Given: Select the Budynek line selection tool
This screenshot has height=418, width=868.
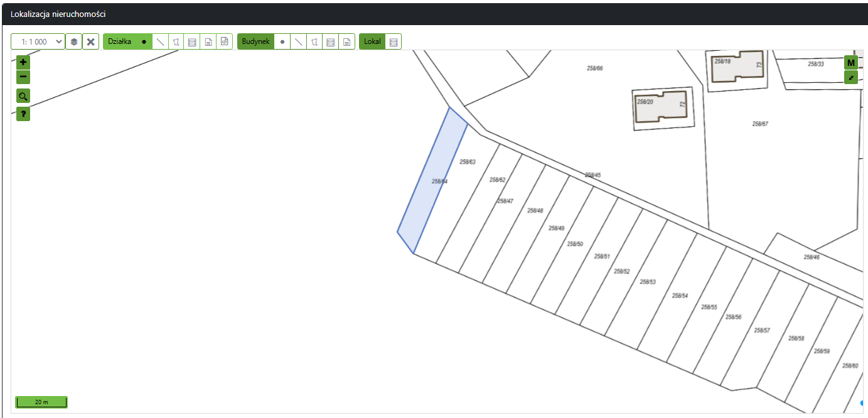Looking at the screenshot, I should click(299, 41).
